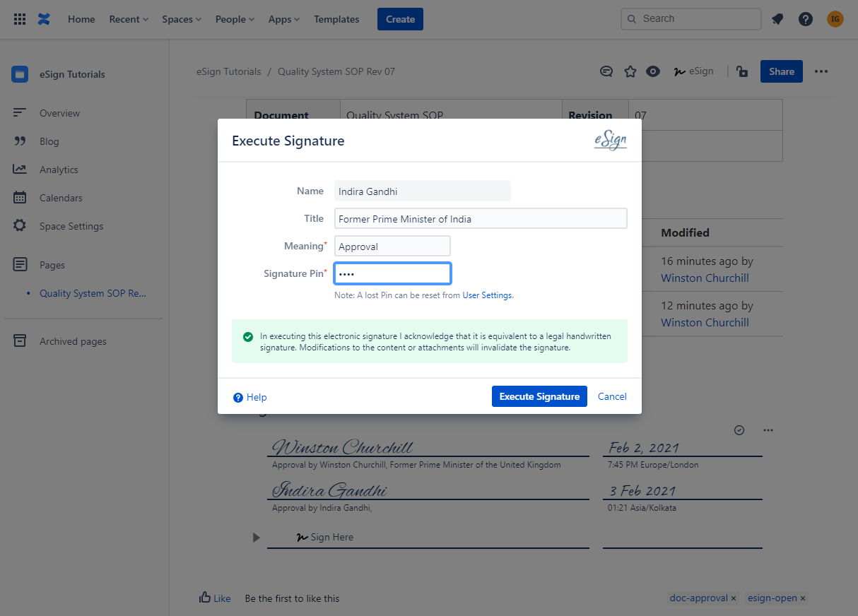
Task: Click Help link in dialog
Action: point(250,397)
